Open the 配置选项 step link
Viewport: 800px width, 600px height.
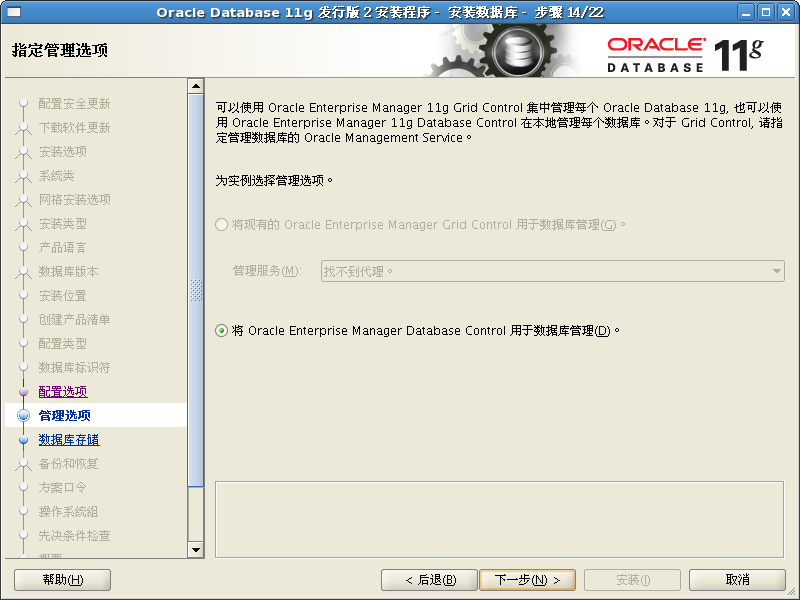62,391
